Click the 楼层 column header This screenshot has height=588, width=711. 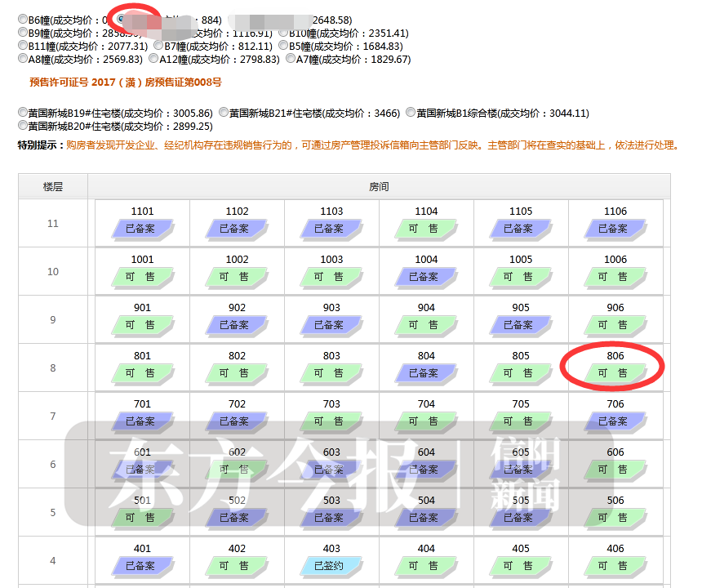click(x=53, y=187)
